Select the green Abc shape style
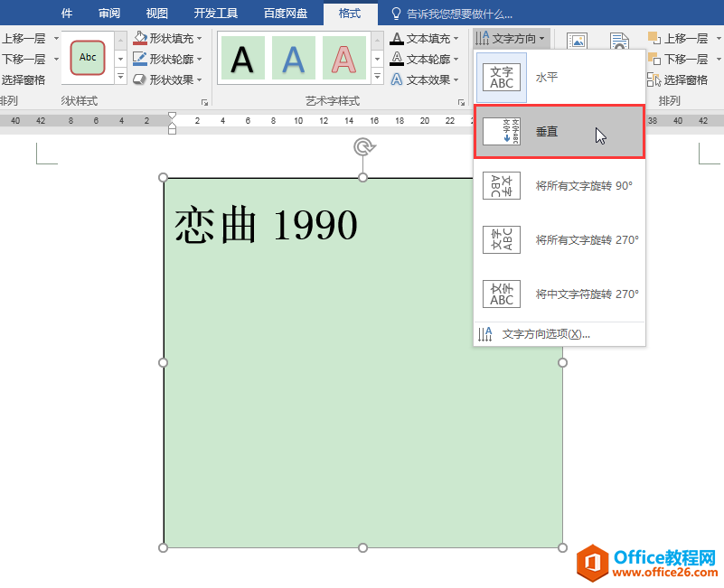 click(88, 58)
